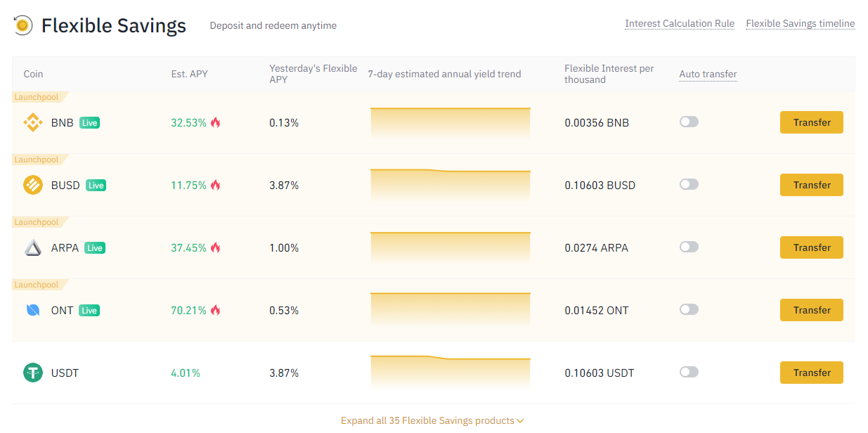Screen dimensions: 868x433
Task: Click the BUSD coin logo icon
Action: pos(33,185)
